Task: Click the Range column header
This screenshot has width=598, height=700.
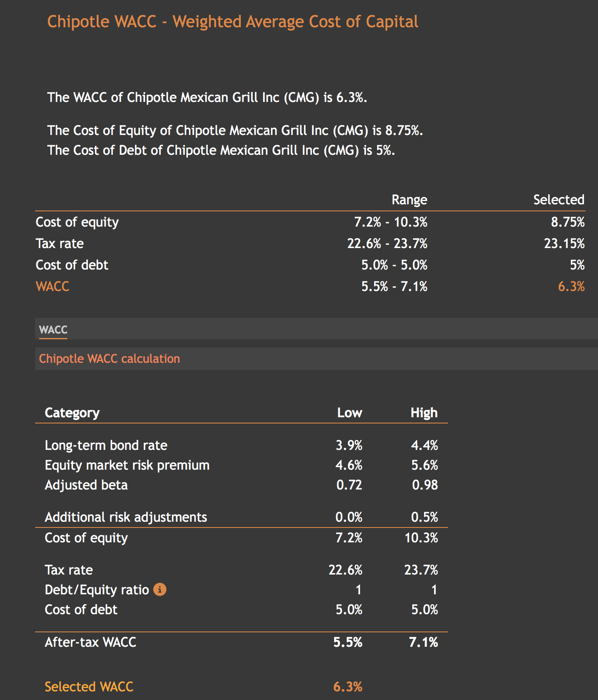Action: point(409,199)
